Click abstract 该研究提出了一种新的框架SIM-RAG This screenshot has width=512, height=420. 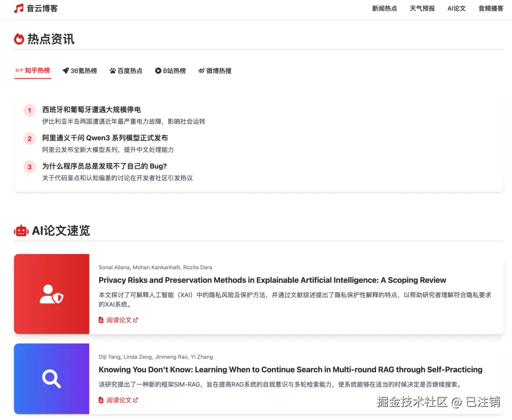click(281, 384)
